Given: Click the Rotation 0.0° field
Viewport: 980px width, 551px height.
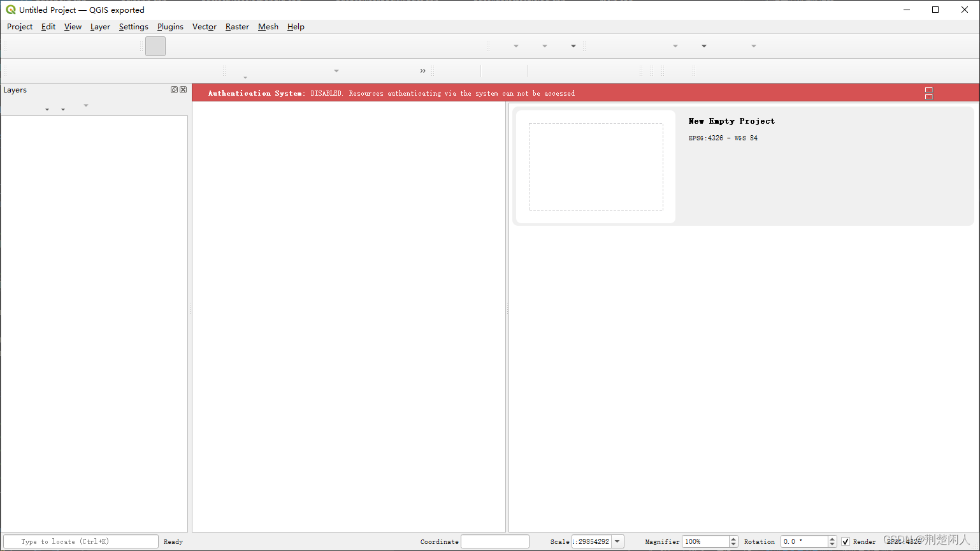Looking at the screenshot, I should coord(804,541).
